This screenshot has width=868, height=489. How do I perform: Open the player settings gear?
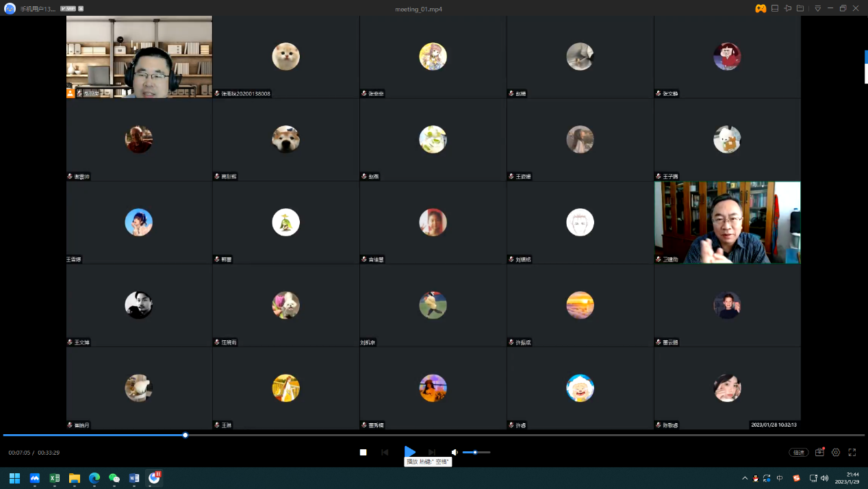pyautogui.click(x=836, y=453)
